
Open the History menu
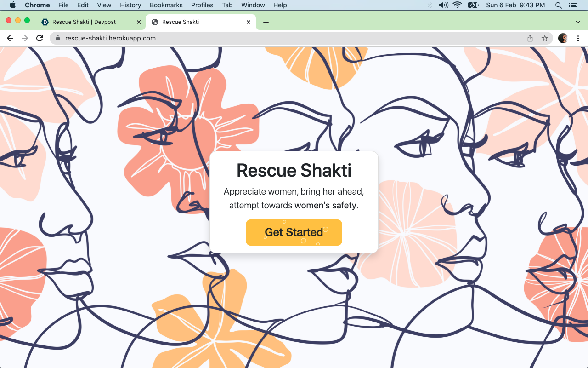[x=130, y=5]
